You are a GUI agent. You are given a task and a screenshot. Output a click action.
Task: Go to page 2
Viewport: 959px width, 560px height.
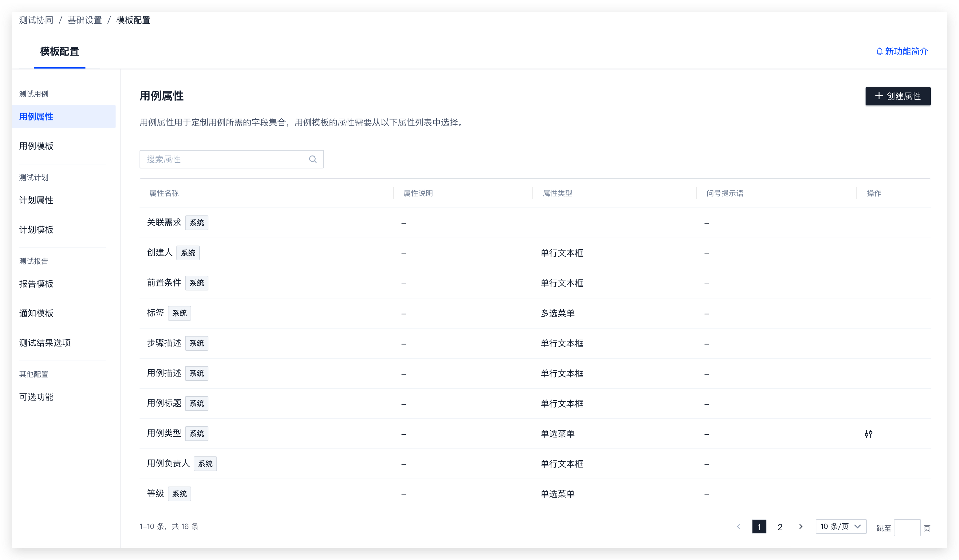click(779, 527)
